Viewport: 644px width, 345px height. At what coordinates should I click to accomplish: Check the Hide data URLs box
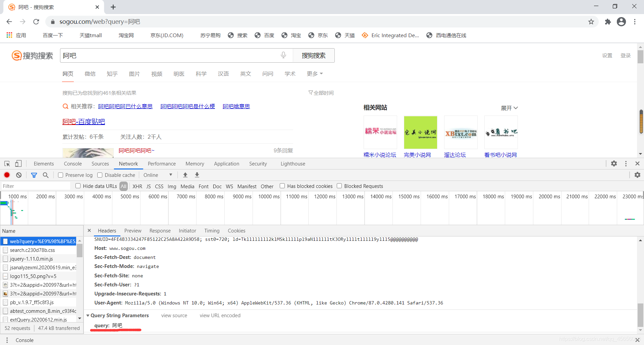pyautogui.click(x=78, y=186)
